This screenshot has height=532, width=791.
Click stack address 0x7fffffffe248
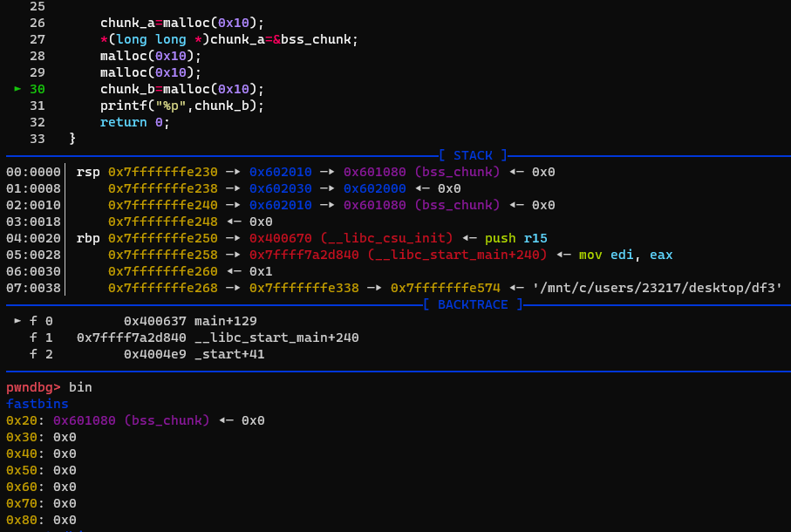click(x=162, y=222)
